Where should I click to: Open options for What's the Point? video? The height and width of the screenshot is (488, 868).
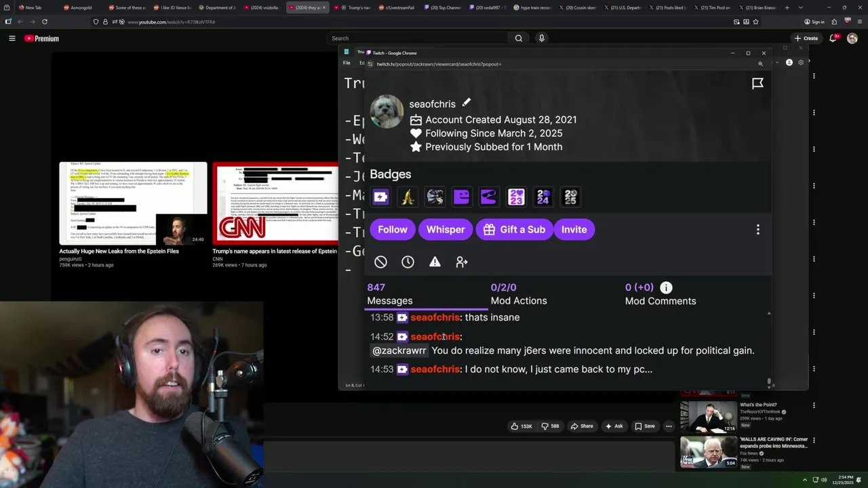click(x=814, y=405)
